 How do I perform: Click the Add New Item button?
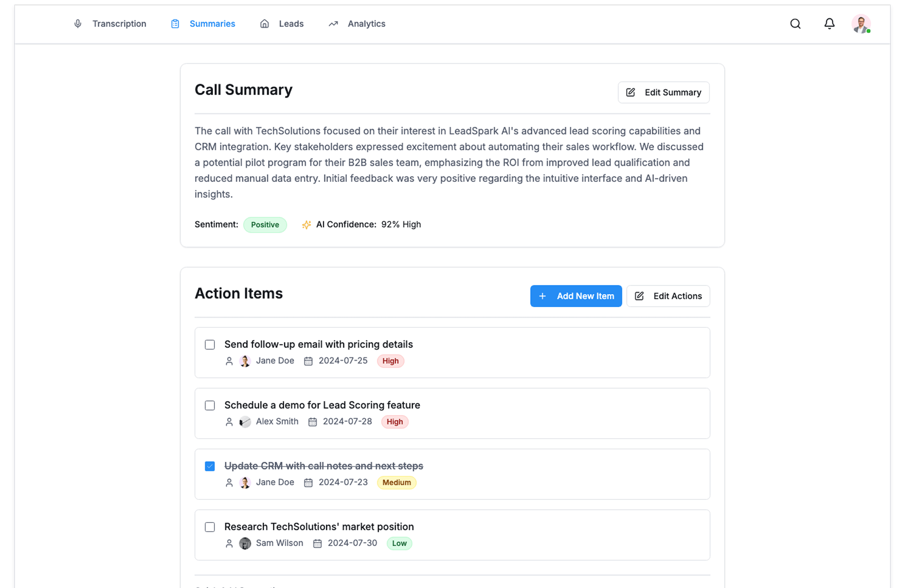click(x=576, y=296)
